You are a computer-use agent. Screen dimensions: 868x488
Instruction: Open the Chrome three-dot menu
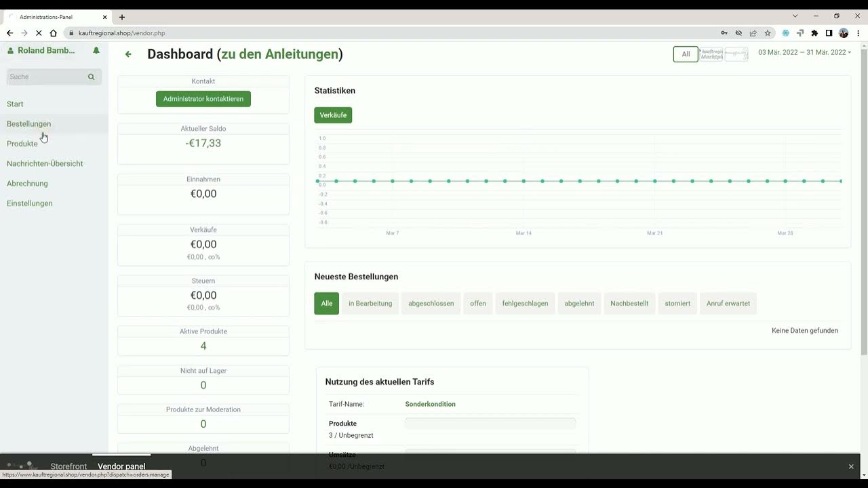click(x=859, y=33)
